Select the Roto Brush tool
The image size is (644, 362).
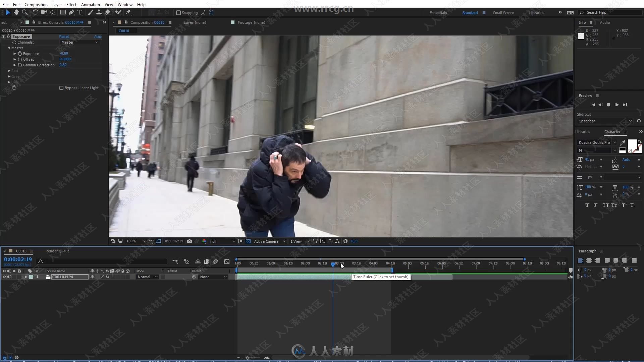coord(118,12)
